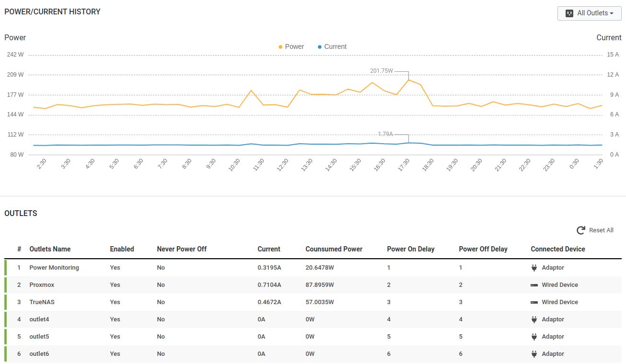Click the blue Current legend dot
626x364 pixels.
(320, 47)
